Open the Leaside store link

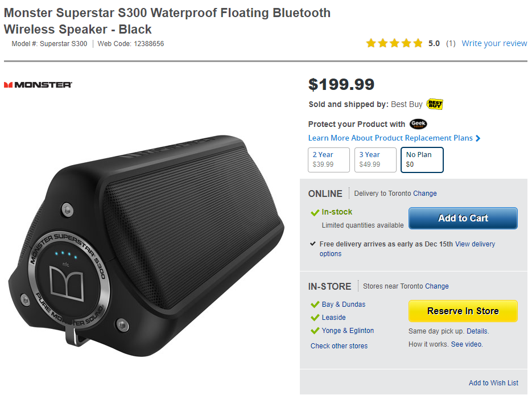click(x=333, y=318)
